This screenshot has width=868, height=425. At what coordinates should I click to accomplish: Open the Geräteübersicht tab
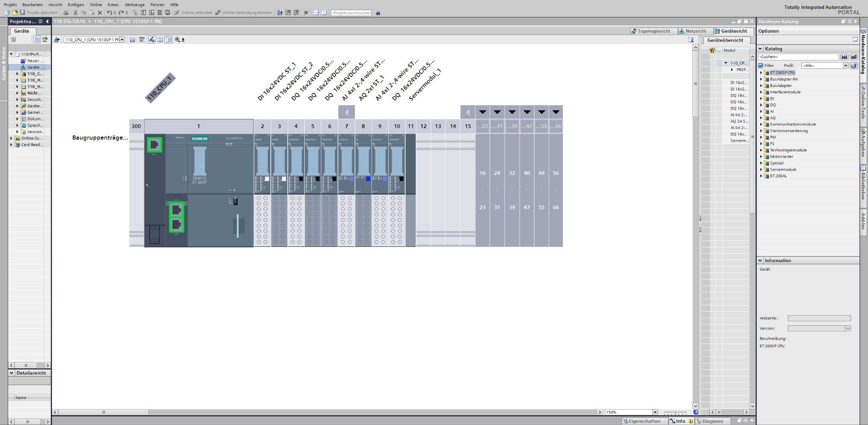click(x=725, y=40)
